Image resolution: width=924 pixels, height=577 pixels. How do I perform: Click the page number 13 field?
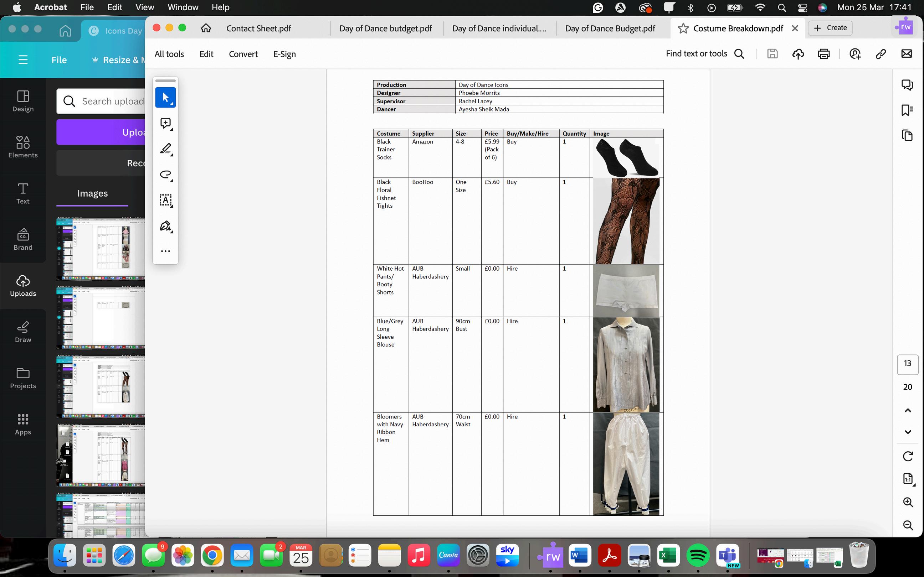point(907,364)
